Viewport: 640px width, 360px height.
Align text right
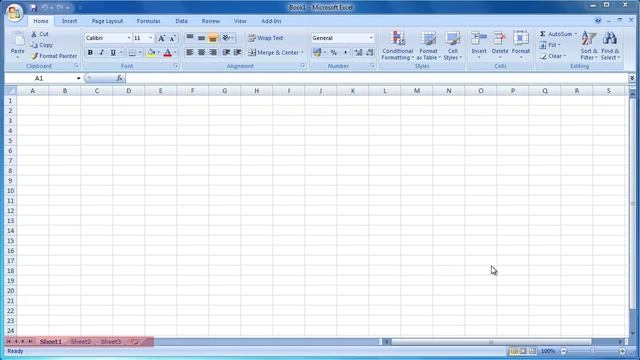pos(213,53)
